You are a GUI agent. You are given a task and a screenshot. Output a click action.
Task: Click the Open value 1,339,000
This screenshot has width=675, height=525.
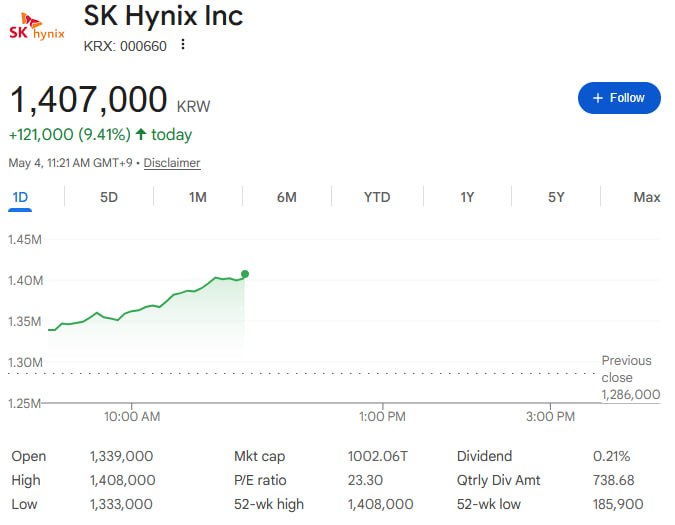121,457
